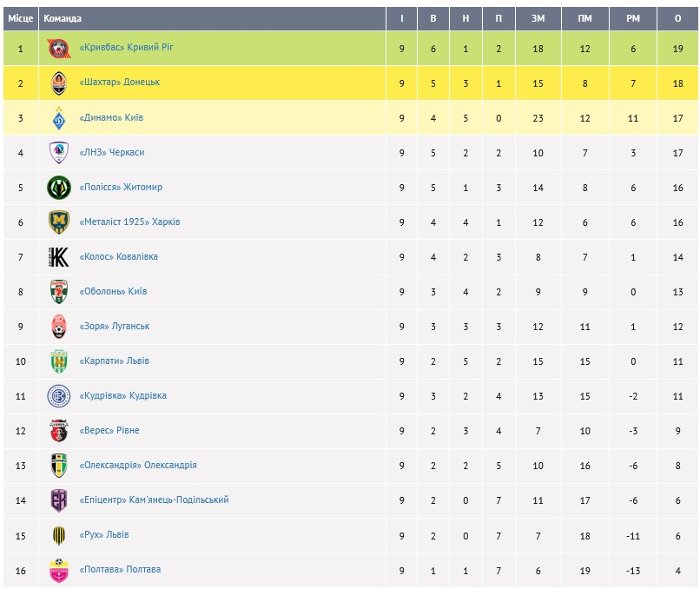Click the «Команда» column header

63,18
